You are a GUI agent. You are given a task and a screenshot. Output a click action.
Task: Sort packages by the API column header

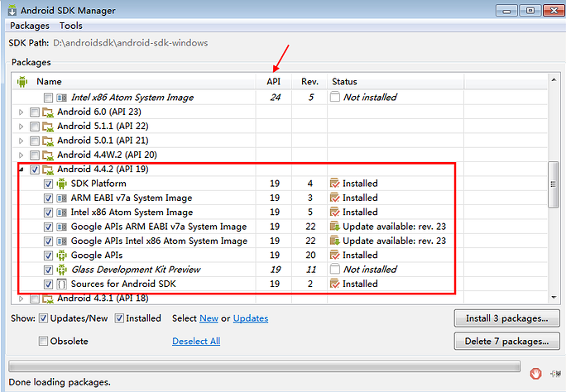click(x=274, y=82)
